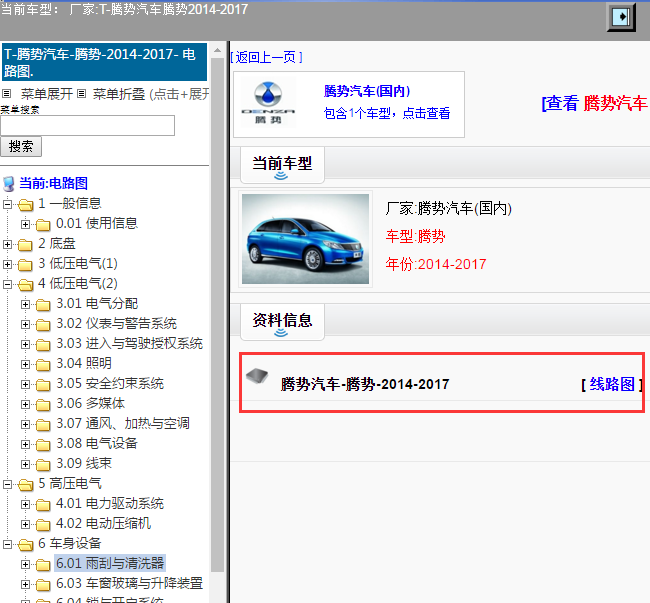Click the left panel vertical scrollbar thumb
The height and width of the screenshot is (603, 650).
(x=217, y=315)
